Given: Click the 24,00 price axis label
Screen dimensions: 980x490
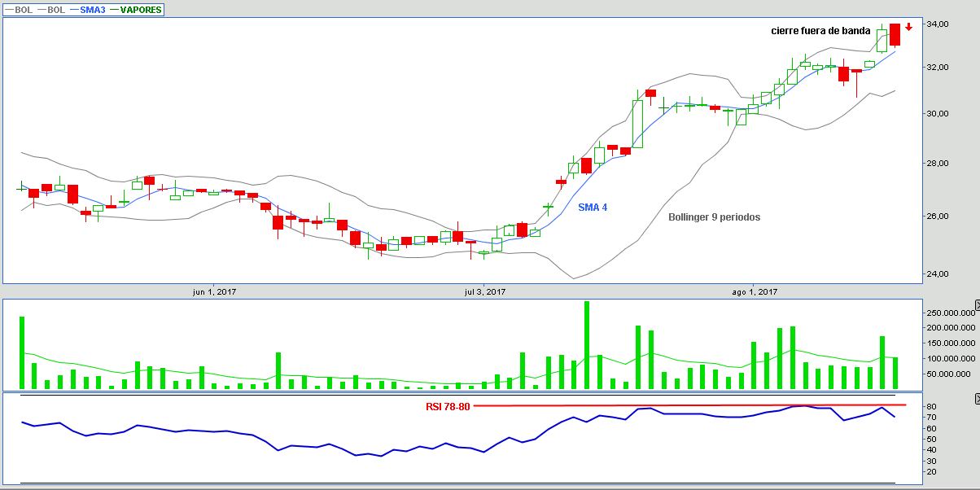Looking at the screenshot, I should (x=938, y=273).
